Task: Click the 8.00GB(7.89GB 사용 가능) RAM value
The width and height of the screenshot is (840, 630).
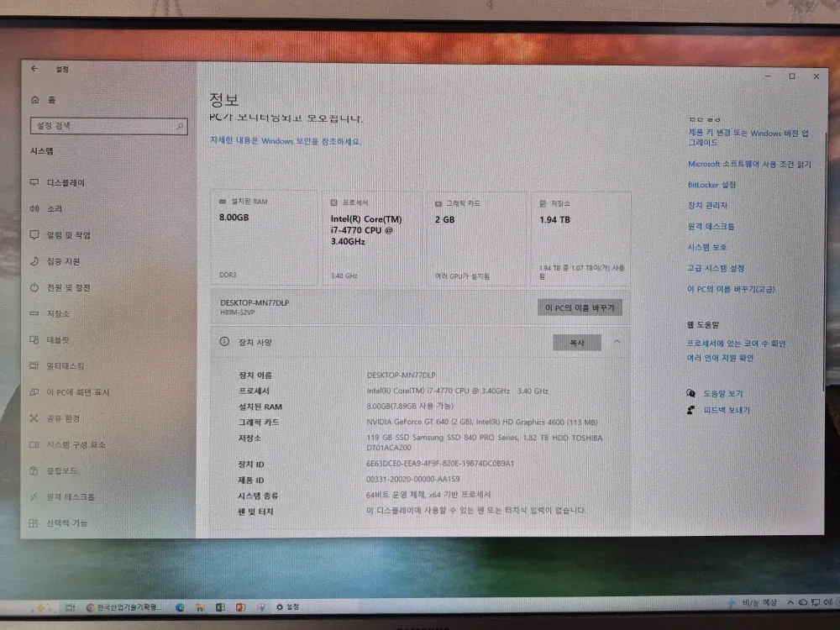Action: pyautogui.click(x=410, y=406)
